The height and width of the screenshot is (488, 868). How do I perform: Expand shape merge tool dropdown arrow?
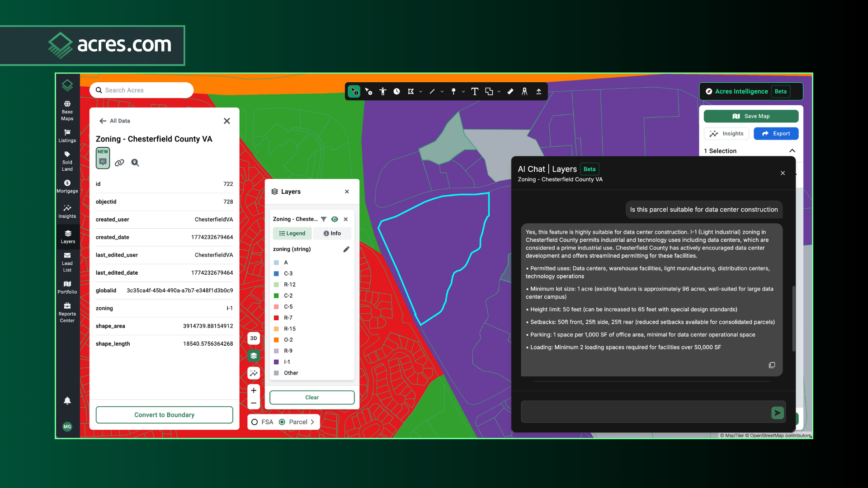pyautogui.click(x=499, y=92)
